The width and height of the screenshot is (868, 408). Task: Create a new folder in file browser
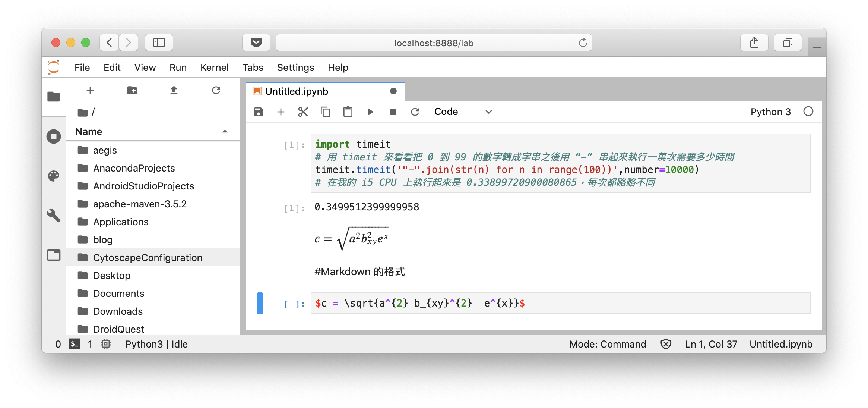[x=132, y=90]
